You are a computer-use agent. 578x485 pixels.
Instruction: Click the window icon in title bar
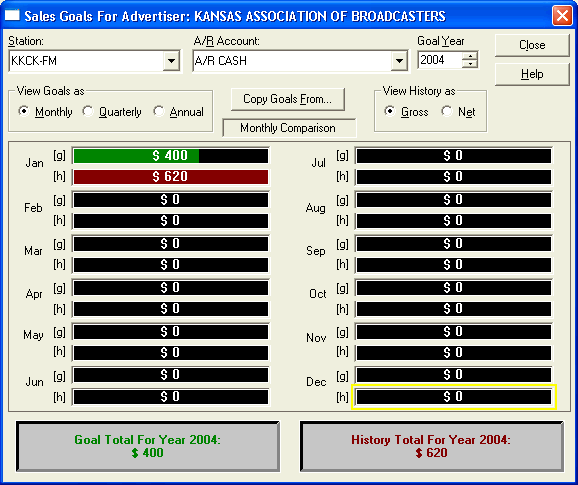coord(12,15)
